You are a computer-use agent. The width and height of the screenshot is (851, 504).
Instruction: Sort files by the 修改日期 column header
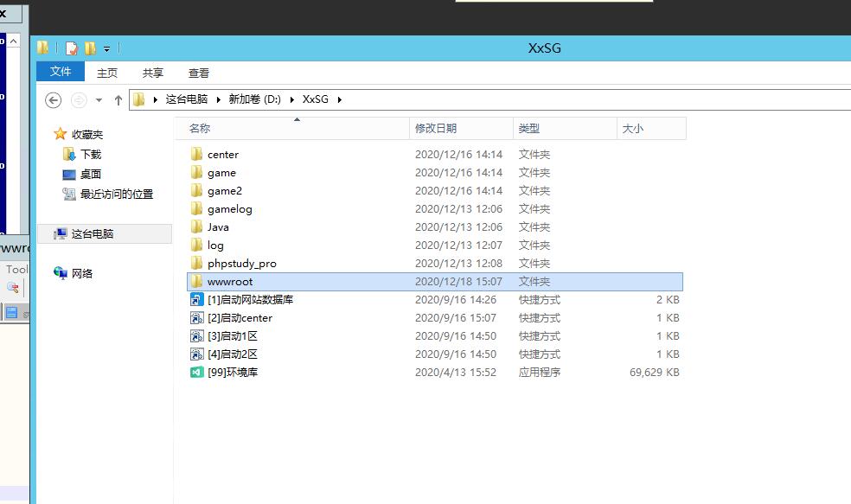pos(436,128)
